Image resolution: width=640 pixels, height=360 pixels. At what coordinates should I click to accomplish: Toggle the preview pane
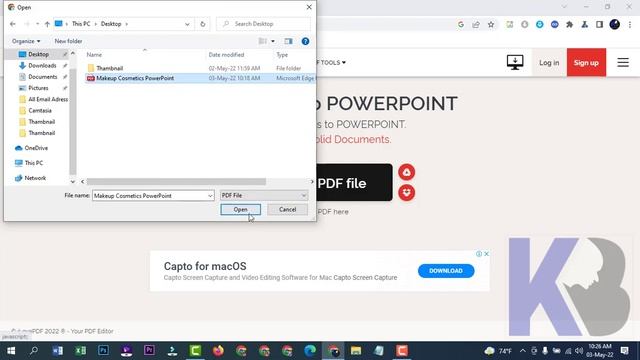(x=288, y=41)
